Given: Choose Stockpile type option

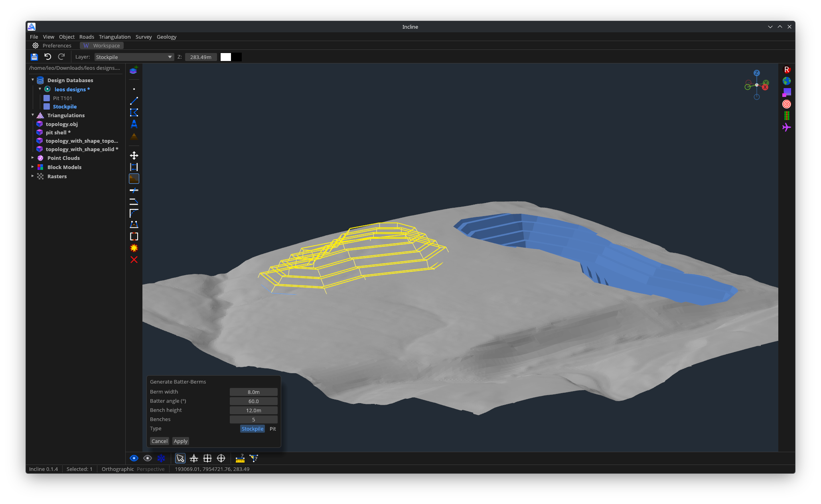Looking at the screenshot, I should (x=253, y=429).
